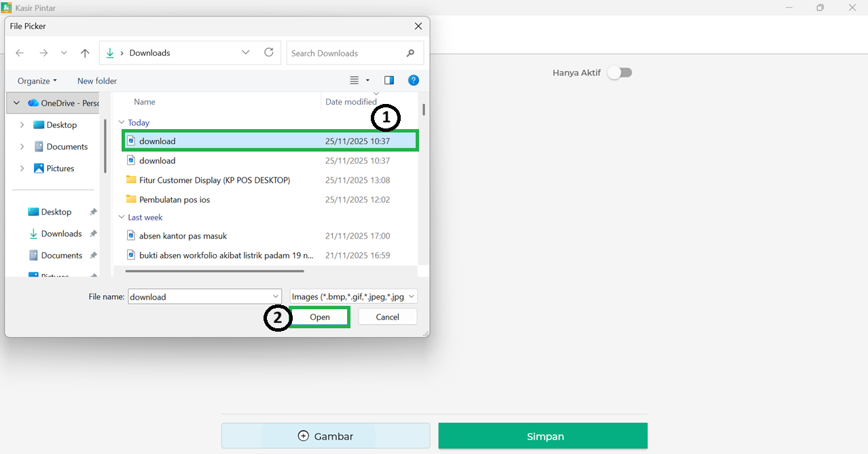The height and width of the screenshot is (454, 868).
Task: Change view layout icon
Action: click(x=355, y=80)
